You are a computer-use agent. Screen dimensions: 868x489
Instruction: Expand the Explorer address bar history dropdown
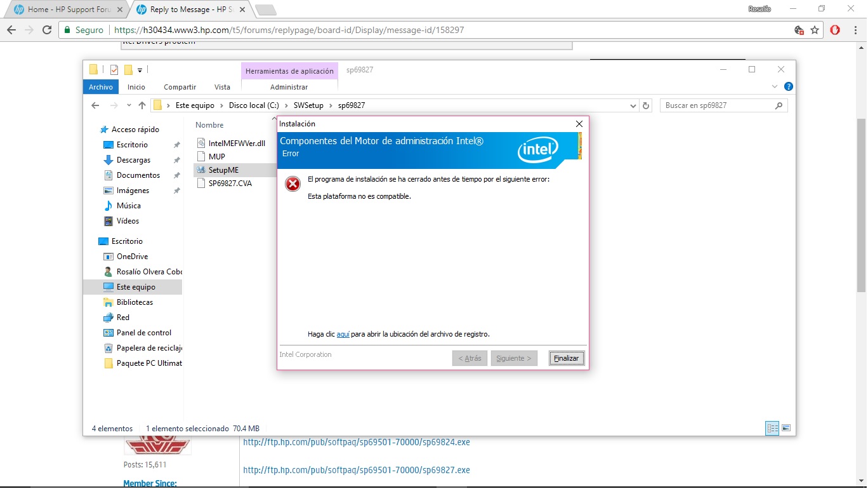coord(633,105)
